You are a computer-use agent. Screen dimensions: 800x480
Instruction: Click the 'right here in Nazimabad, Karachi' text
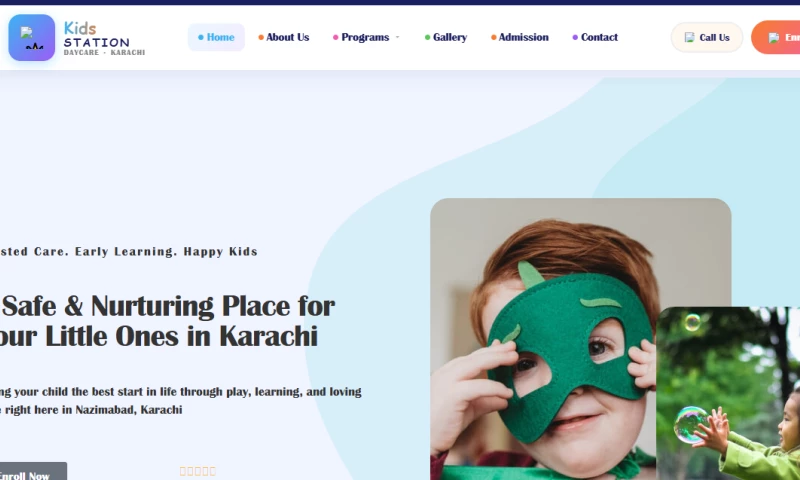coord(94,410)
